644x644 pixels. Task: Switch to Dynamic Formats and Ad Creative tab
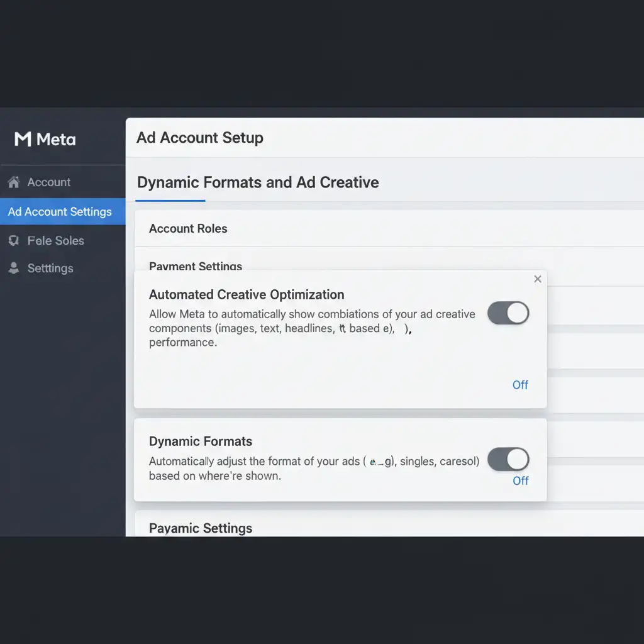258,182
